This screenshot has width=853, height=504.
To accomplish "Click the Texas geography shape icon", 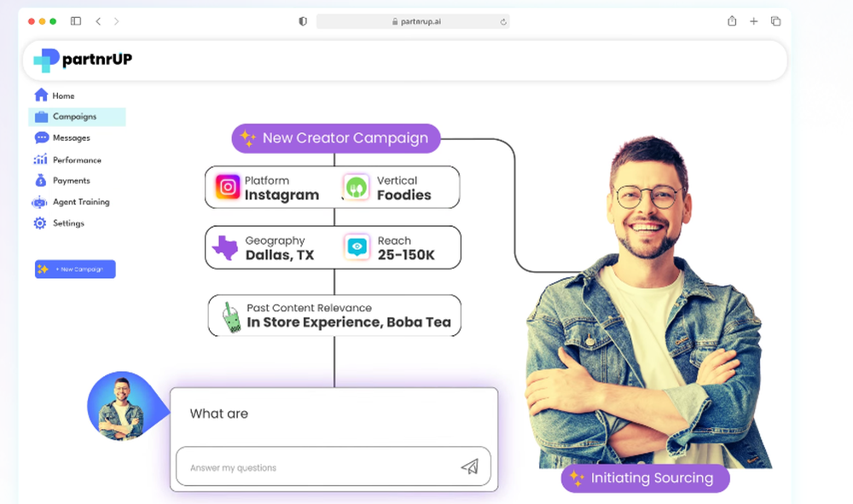I will pos(225,248).
